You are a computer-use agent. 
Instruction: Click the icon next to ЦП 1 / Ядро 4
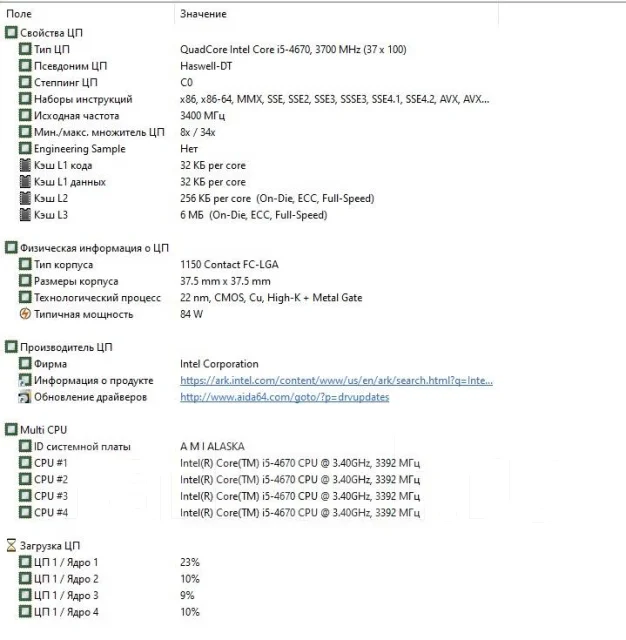25,612
